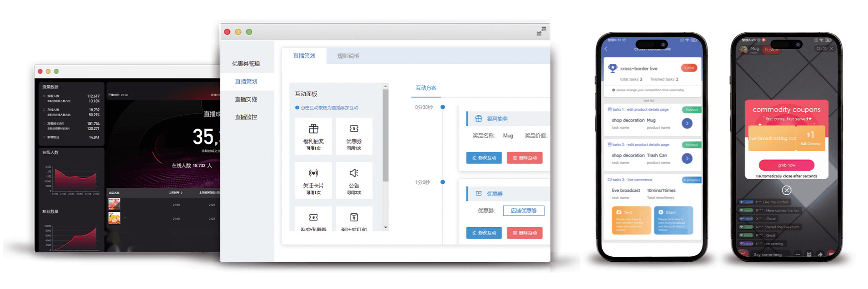868x289 pixels.
Task: Tap the orange Test card in task 3
Action: coord(628,220)
